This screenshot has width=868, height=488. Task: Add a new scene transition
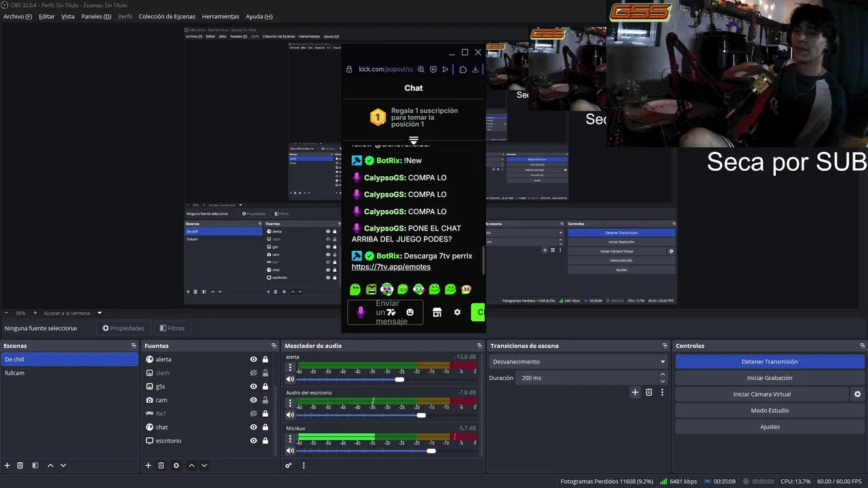(635, 392)
